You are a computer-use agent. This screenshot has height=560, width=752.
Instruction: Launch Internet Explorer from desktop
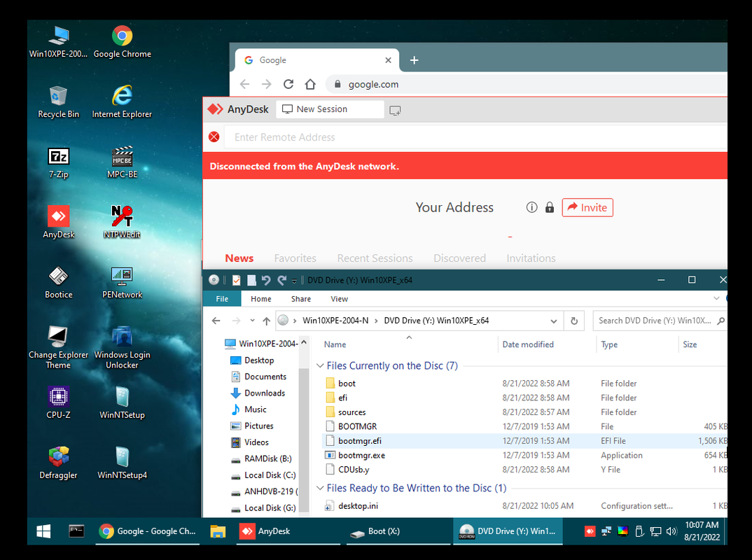(123, 102)
